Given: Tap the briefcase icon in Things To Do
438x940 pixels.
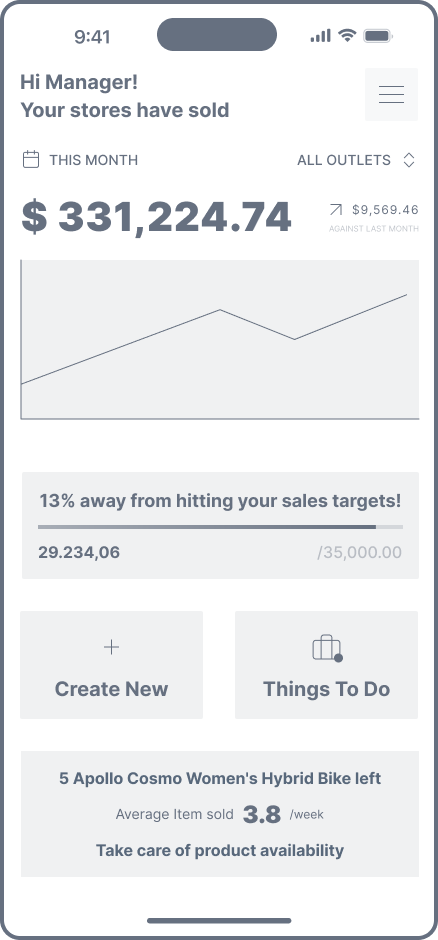Looking at the screenshot, I should point(327,649).
